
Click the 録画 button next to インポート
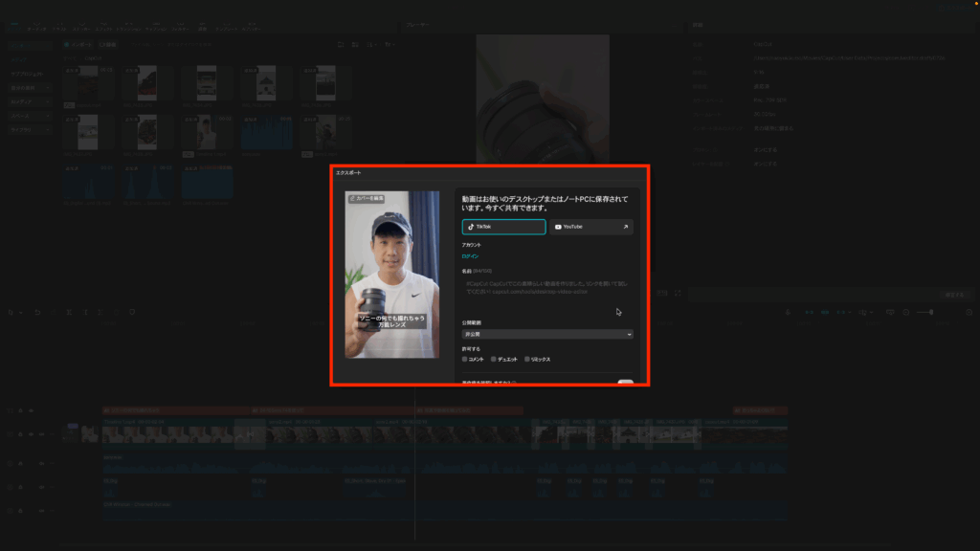click(x=107, y=45)
